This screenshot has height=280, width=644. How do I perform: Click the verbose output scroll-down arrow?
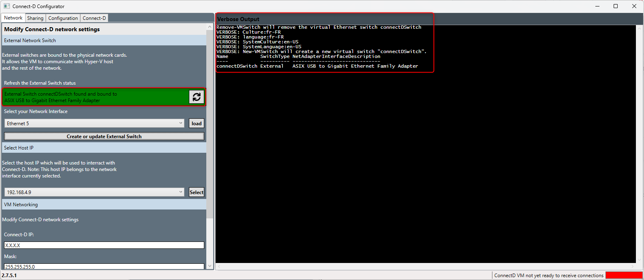(639, 260)
